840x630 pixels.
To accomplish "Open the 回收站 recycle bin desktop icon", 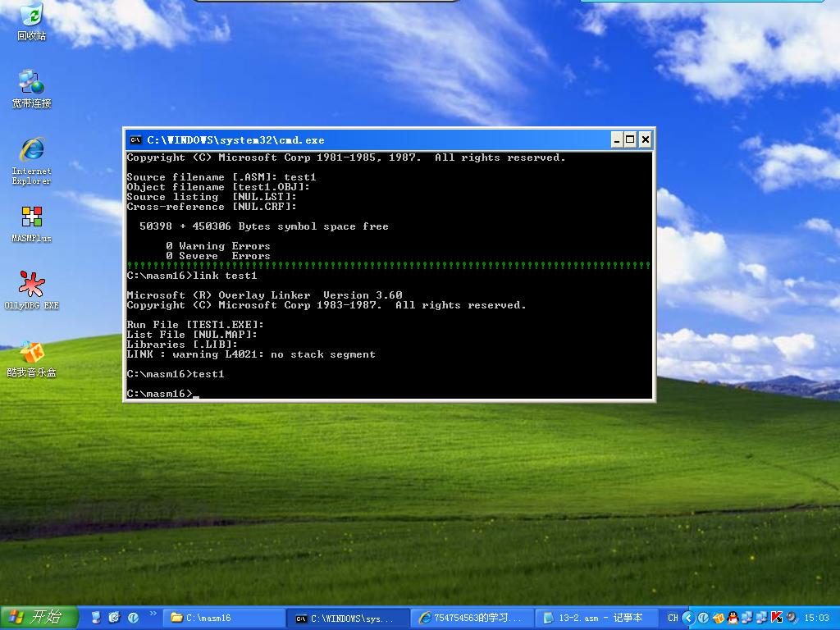I will [x=31, y=21].
